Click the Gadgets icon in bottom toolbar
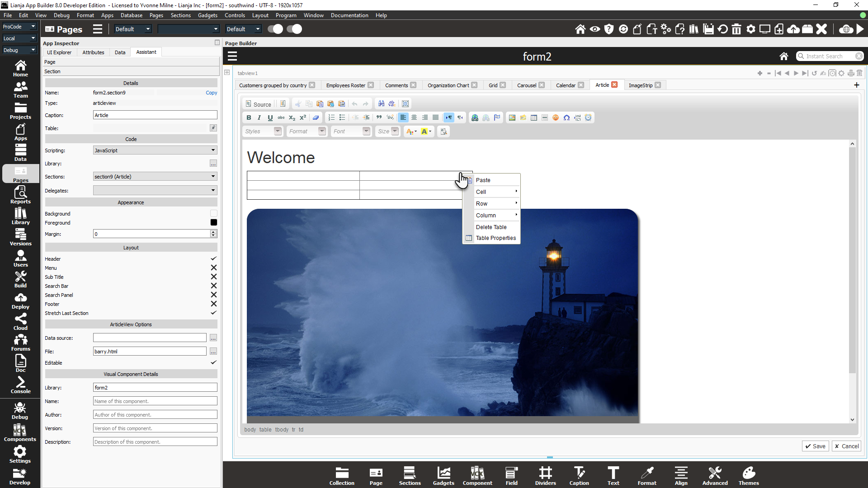The width and height of the screenshot is (868, 488). click(x=443, y=476)
